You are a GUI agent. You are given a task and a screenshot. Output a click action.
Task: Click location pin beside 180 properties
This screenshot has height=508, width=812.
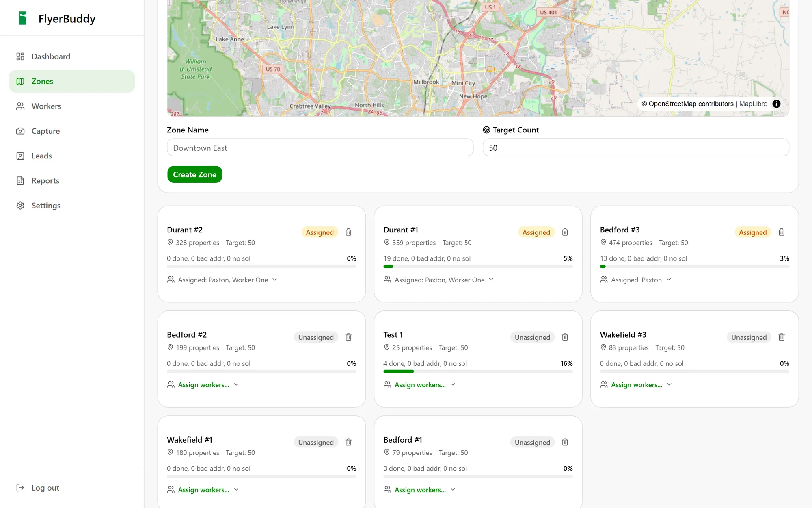pos(170,452)
